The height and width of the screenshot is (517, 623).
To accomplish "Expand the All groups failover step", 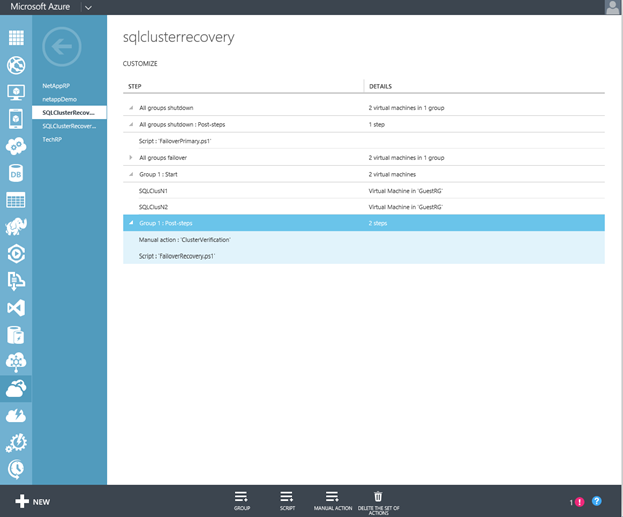I will tap(131, 157).
